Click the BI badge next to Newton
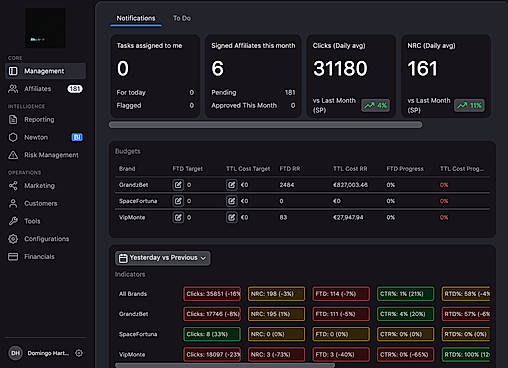 (x=77, y=137)
